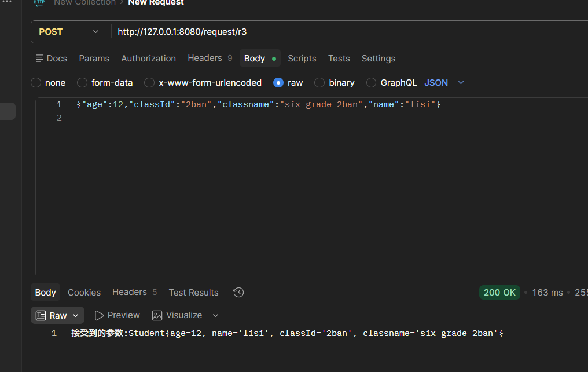
Task: Open the JSON format dropdown
Action: pos(444,83)
